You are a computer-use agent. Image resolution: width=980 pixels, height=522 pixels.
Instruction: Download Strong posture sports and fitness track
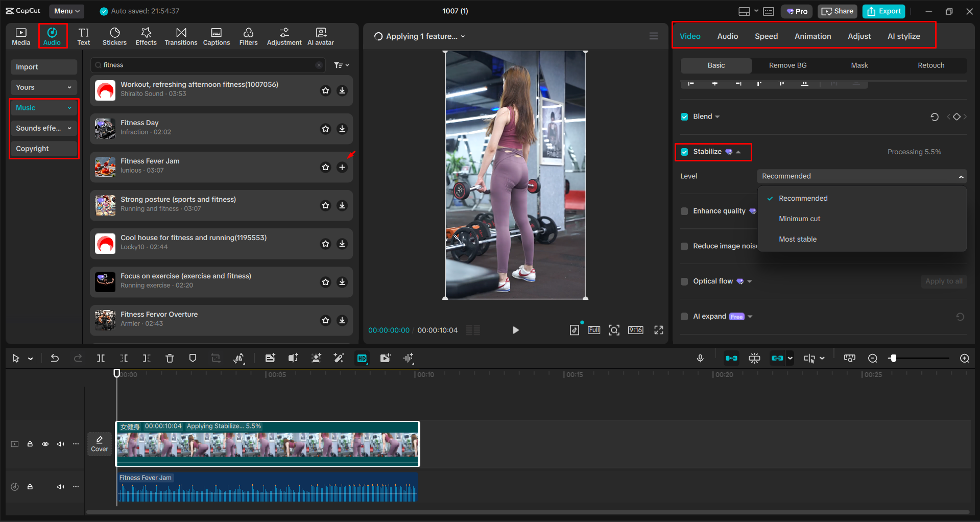coord(342,205)
